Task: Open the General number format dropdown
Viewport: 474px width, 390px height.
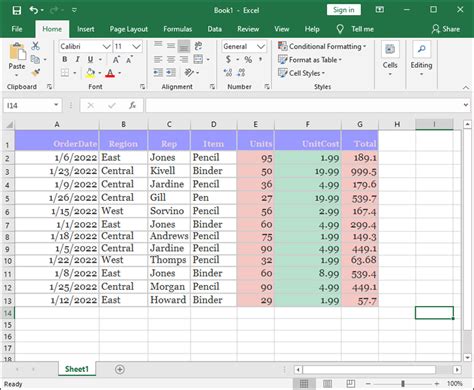Action: 261,46
